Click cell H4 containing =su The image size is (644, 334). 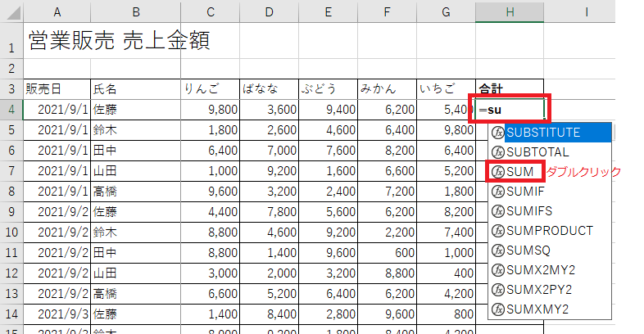point(510,110)
